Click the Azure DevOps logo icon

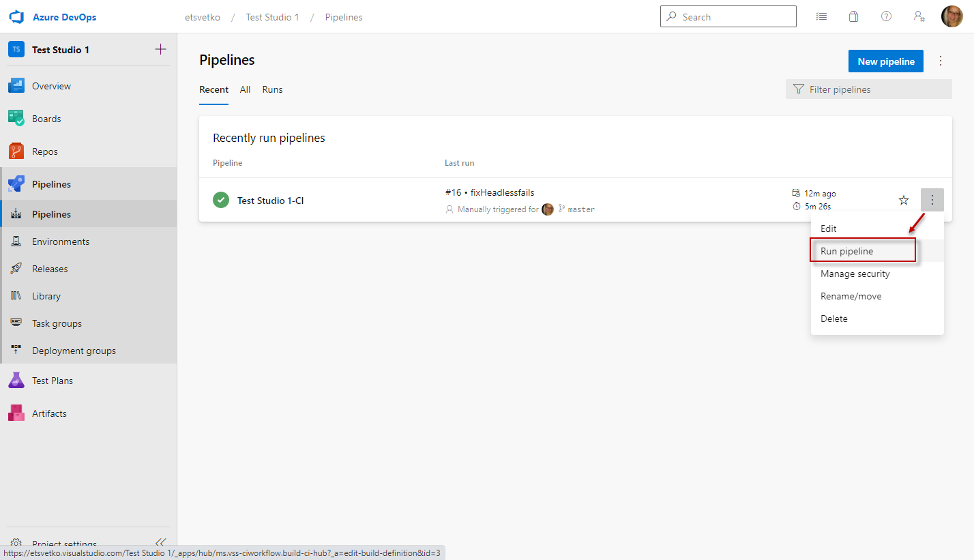point(16,17)
